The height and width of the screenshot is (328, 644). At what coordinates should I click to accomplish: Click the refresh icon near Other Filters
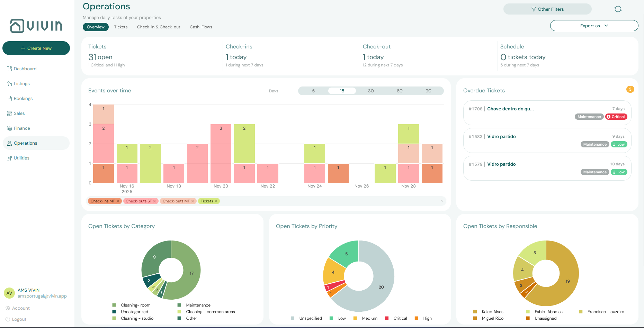[618, 9]
